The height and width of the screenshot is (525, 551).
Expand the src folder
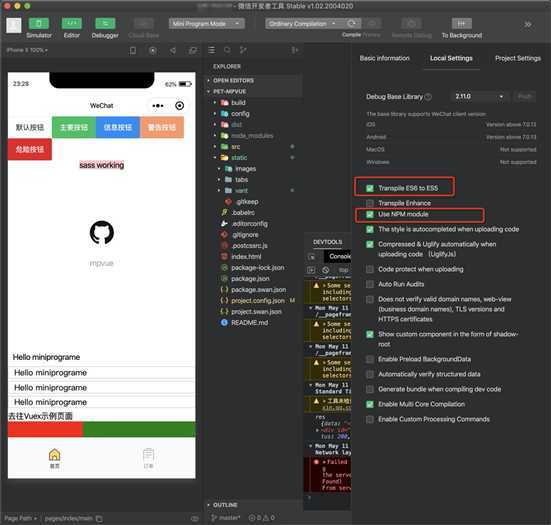(235, 147)
